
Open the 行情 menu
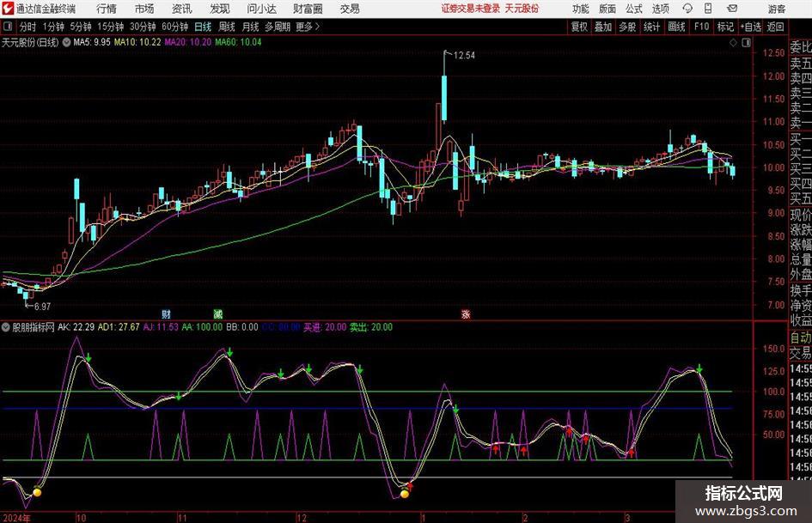click(x=107, y=9)
